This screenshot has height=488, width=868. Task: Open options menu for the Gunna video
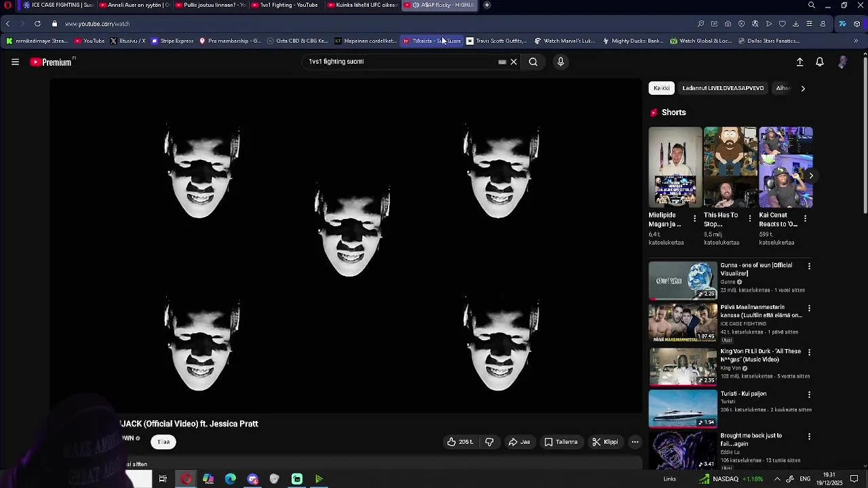click(809, 266)
